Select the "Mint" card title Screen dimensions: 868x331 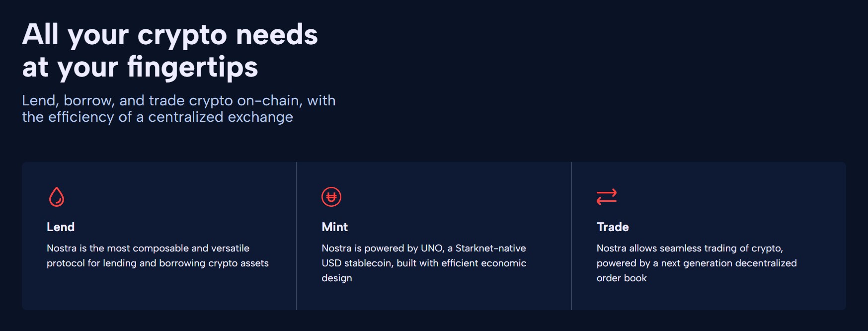coord(335,227)
